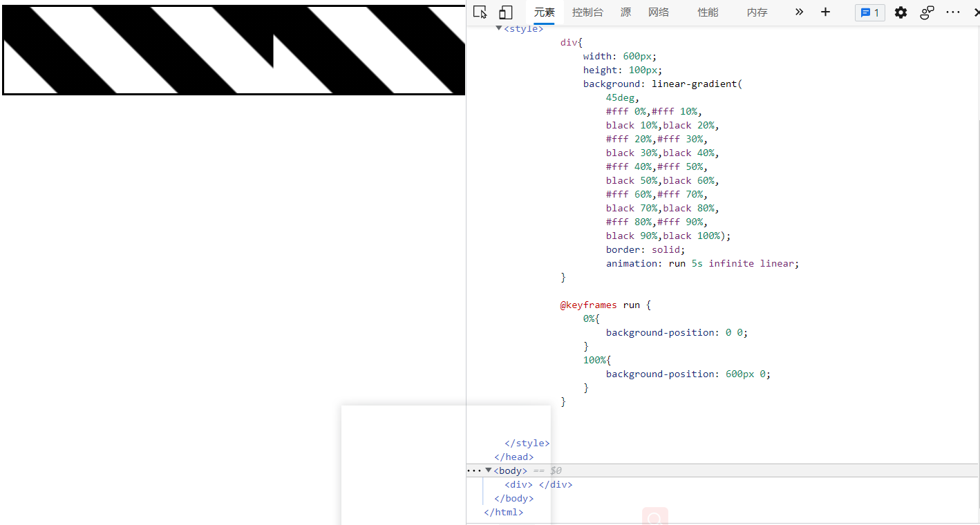The image size is (980, 525).
Task: Click '#fff 40%,#fff 50%,' line
Action: [x=657, y=166]
